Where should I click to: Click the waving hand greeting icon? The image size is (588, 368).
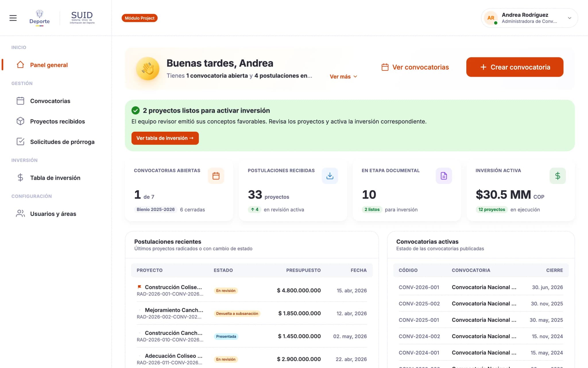pos(148,69)
